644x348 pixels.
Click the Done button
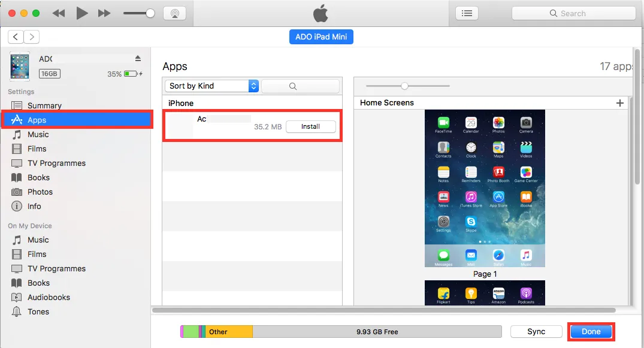[x=591, y=332]
